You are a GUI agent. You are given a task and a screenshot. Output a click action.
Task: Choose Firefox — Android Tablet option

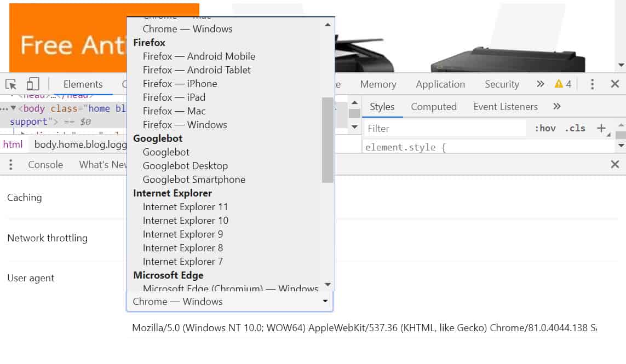(197, 70)
